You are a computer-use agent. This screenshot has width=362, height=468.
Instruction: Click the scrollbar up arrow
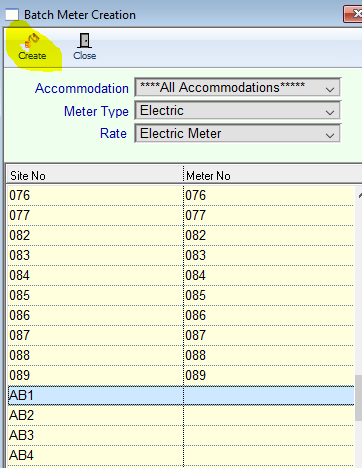[x=359, y=196]
